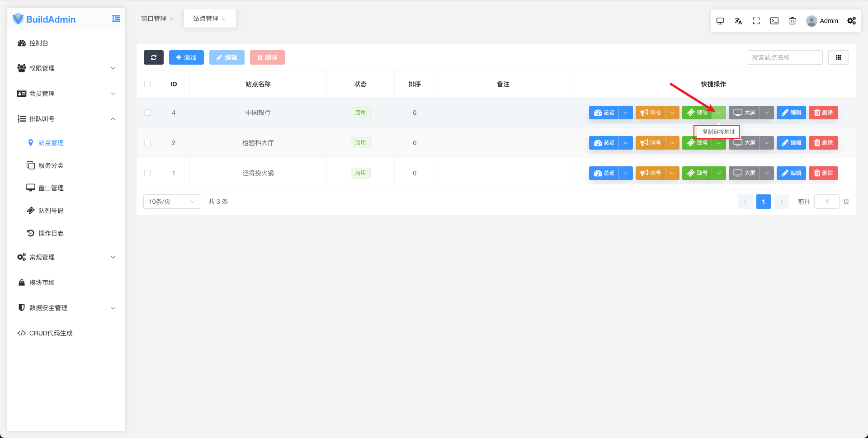Collapse 排队叫号 sidebar menu
This screenshot has height=438, width=868.
click(x=66, y=119)
